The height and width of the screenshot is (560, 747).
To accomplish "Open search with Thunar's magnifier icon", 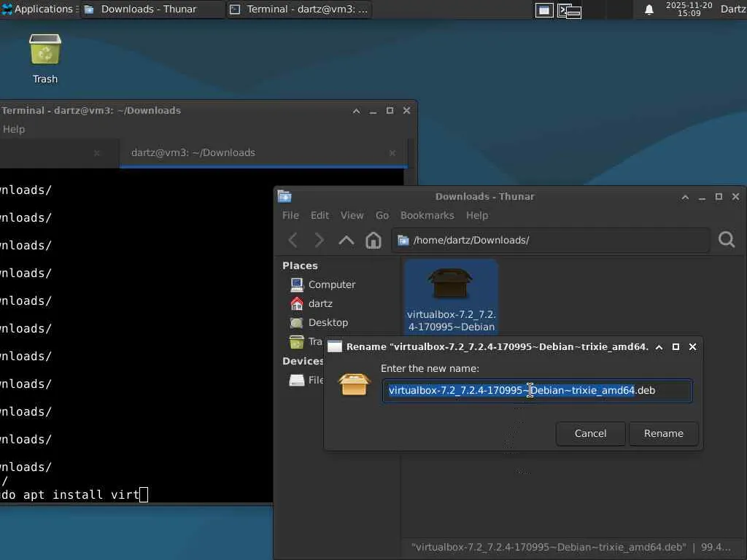I will [727, 239].
